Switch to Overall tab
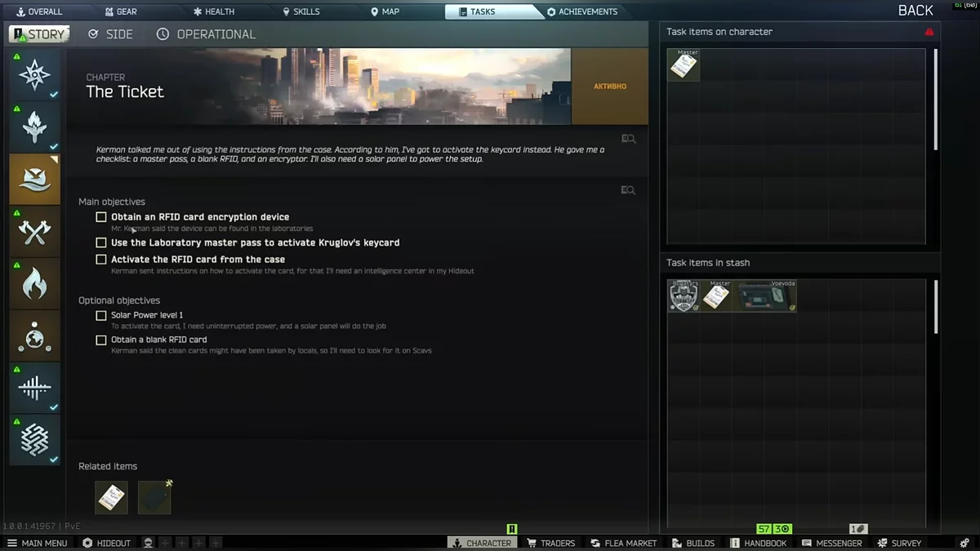980x551 pixels. (x=39, y=11)
